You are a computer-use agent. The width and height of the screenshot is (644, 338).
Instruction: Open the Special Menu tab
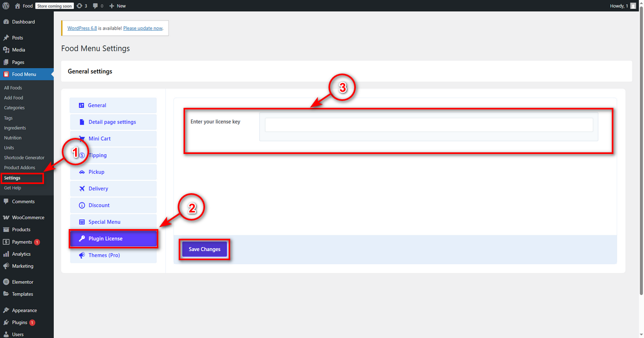(x=113, y=222)
